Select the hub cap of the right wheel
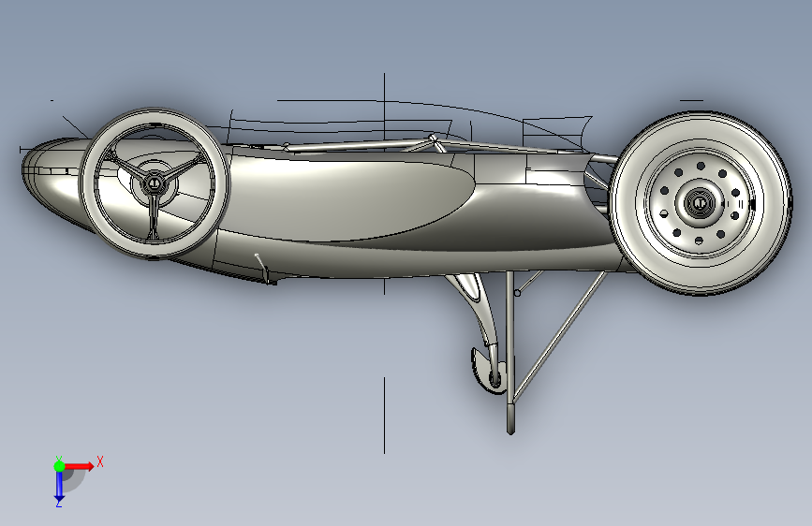The width and height of the screenshot is (812, 526). (x=699, y=203)
